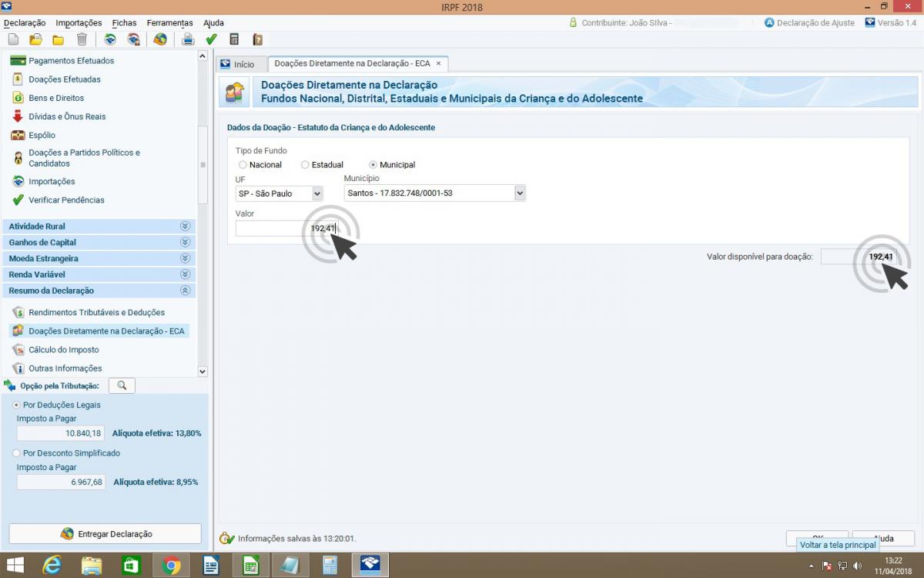The height and width of the screenshot is (578, 924).
Task: Open Outras Informações in sidebar
Action: coord(65,368)
